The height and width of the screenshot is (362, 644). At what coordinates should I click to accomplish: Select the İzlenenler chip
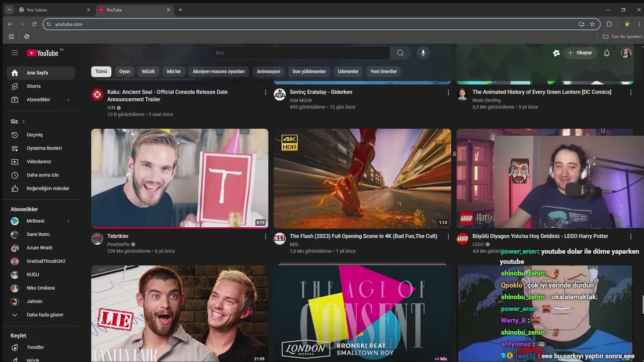coord(348,71)
